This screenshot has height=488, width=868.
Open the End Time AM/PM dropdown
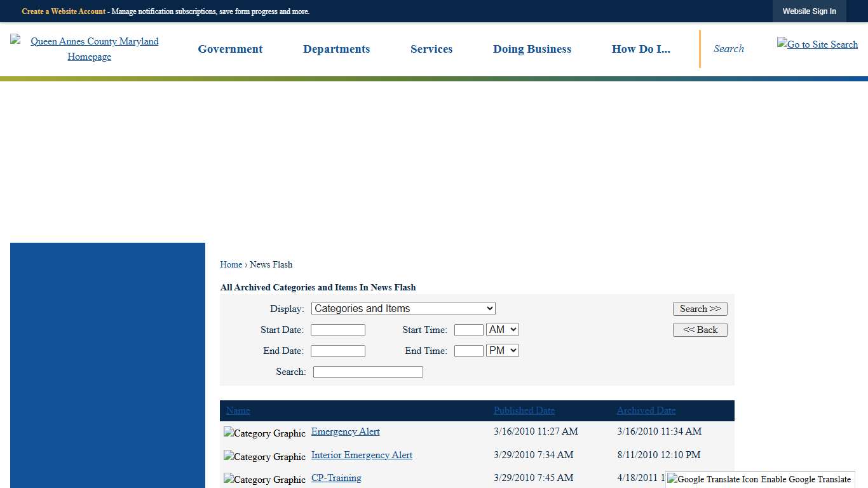coord(502,351)
